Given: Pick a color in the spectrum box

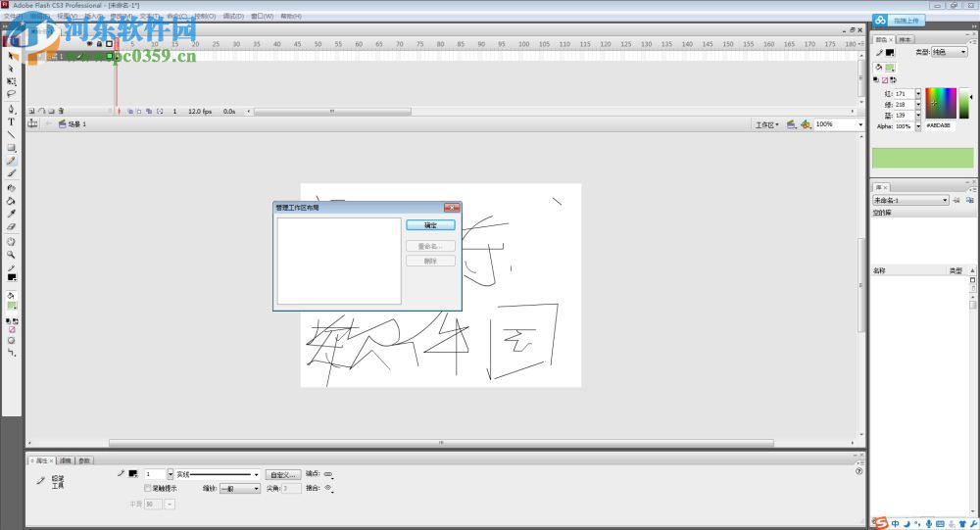Looking at the screenshot, I should [941, 103].
